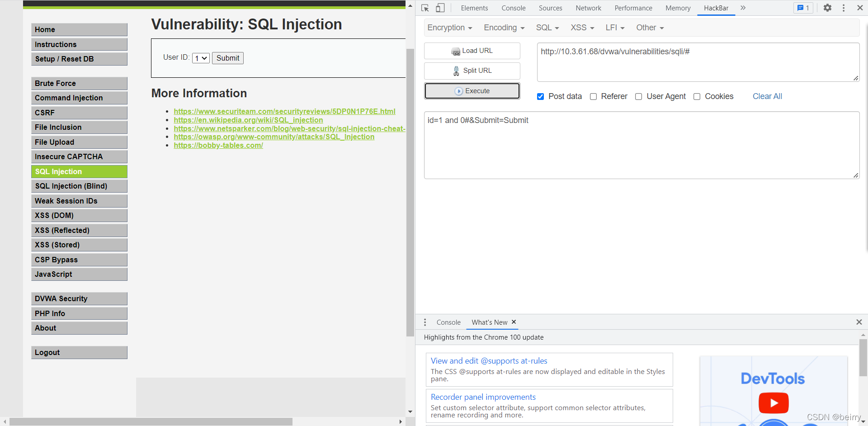The image size is (868, 426).
Task: Click the inspect element picker icon
Action: [425, 8]
